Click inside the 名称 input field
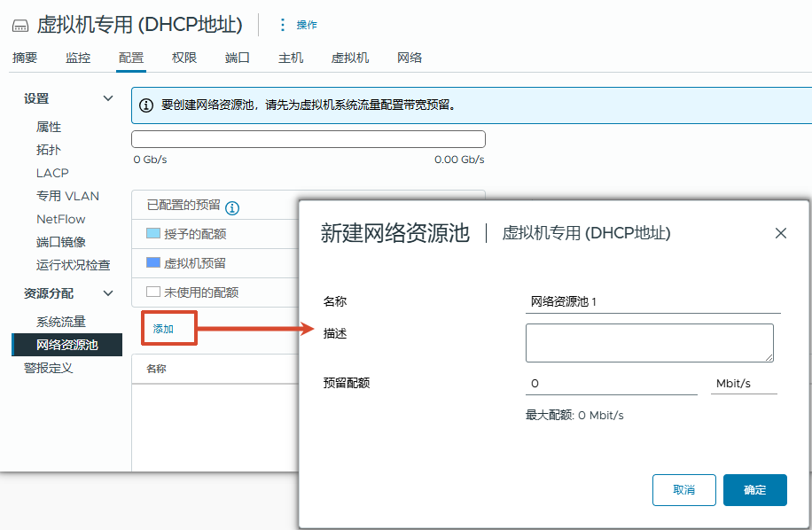 (653, 300)
